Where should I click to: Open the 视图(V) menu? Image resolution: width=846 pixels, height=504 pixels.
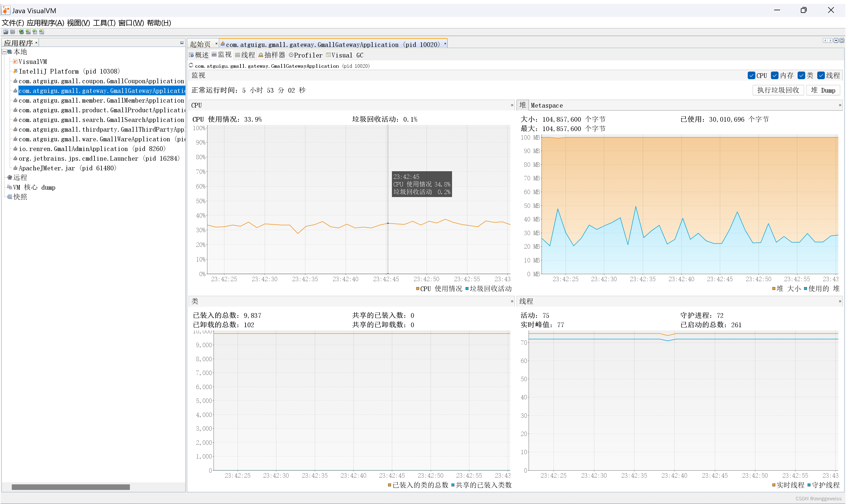79,23
